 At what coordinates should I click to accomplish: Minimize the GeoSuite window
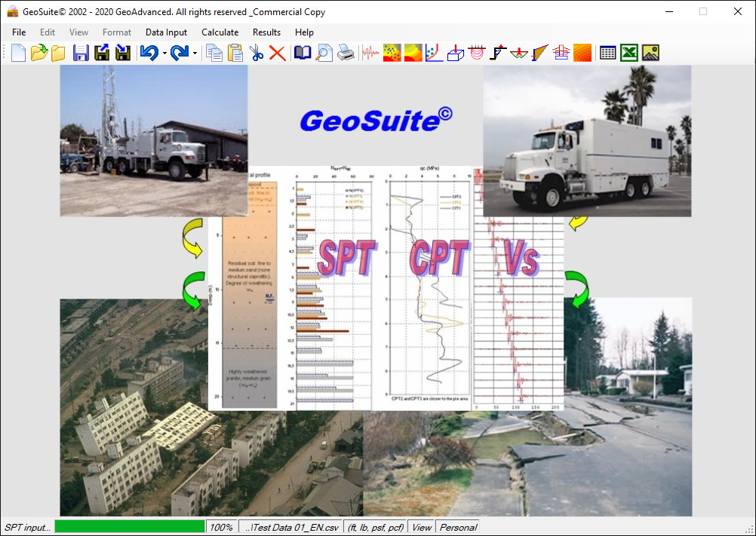tap(669, 11)
